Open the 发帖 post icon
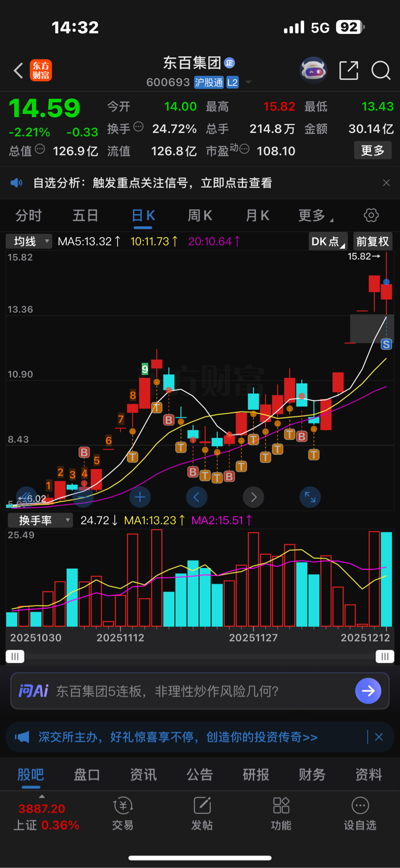 (202, 813)
